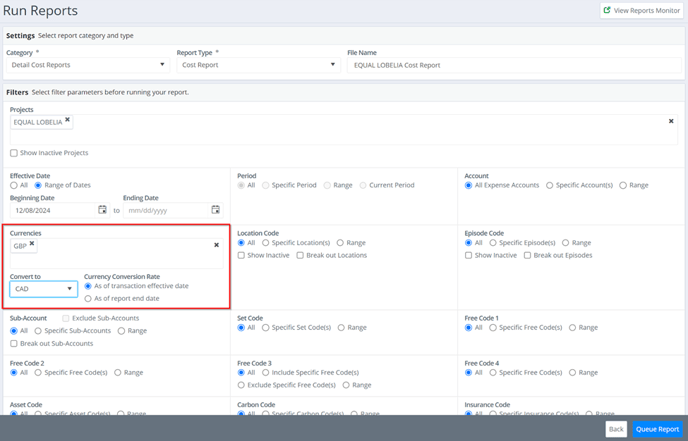The width and height of the screenshot is (688, 441).
Task: Clear all currencies with the X icon
Action: click(x=216, y=245)
